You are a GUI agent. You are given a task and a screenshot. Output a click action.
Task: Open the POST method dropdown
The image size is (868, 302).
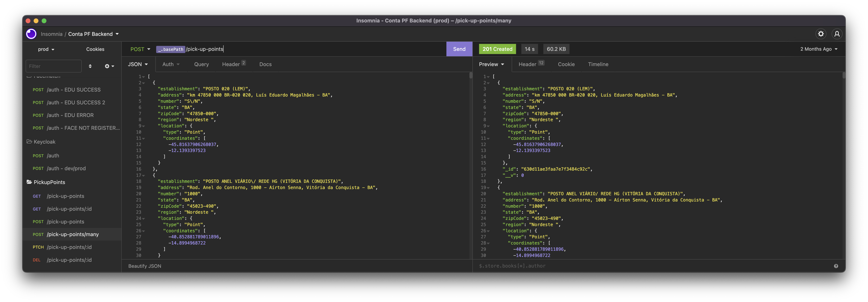tap(140, 49)
